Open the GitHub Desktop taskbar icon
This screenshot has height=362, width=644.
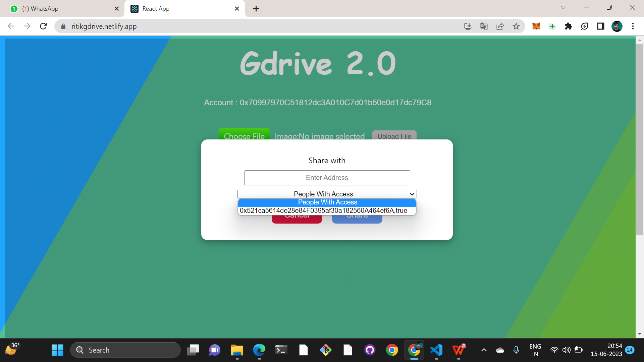click(370, 350)
